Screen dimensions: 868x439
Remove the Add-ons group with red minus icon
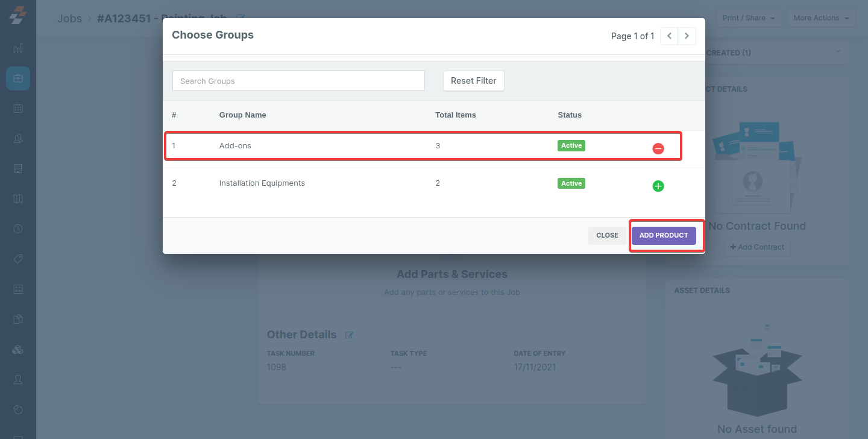click(x=658, y=148)
